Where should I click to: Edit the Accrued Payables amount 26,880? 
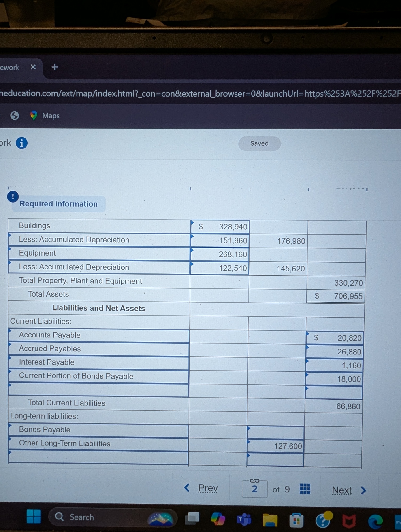[x=334, y=352]
